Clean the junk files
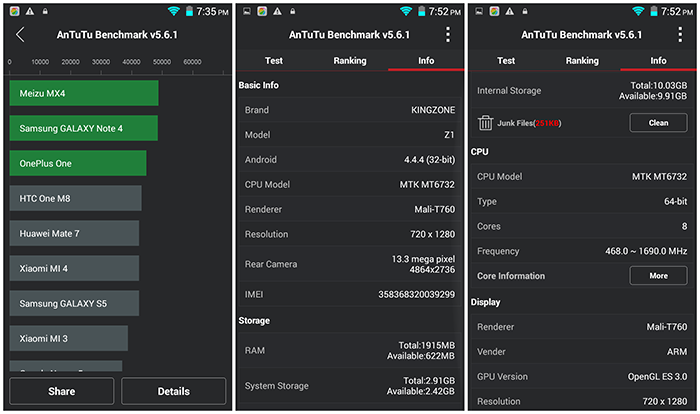 [x=658, y=123]
